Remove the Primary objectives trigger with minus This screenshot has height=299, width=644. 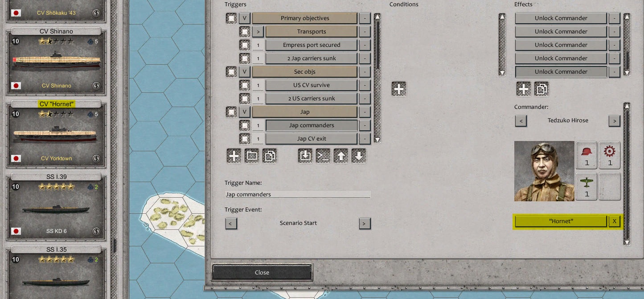pyautogui.click(x=365, y=18)
